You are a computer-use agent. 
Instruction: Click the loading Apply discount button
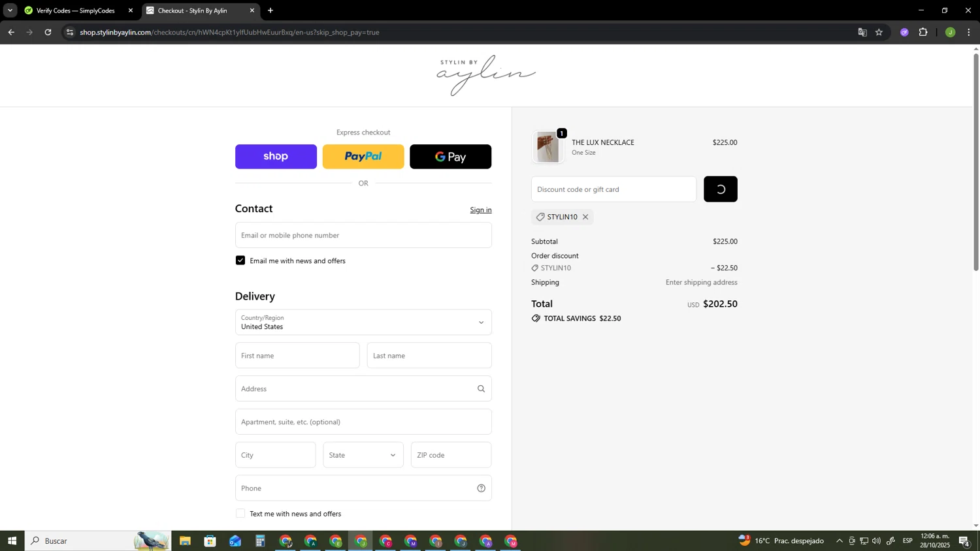(721, 189)
